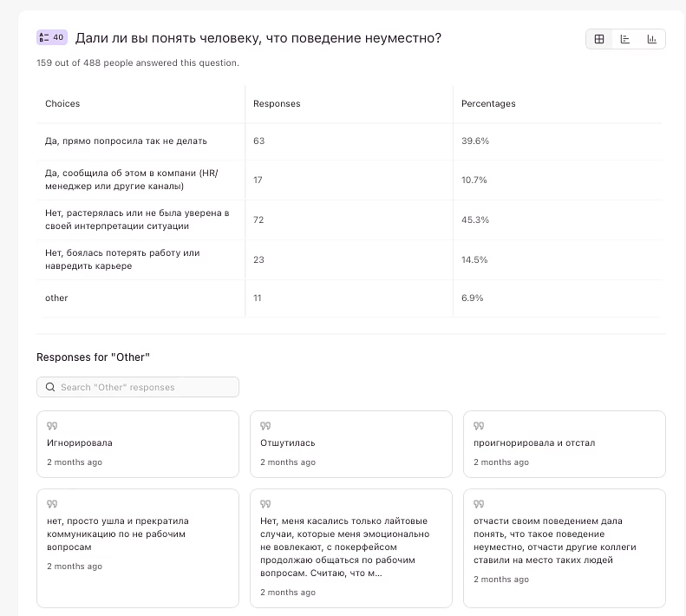Screen dimensions: 686x616
Task: Click the magnifier icon in search box
Action: point(50,387)
